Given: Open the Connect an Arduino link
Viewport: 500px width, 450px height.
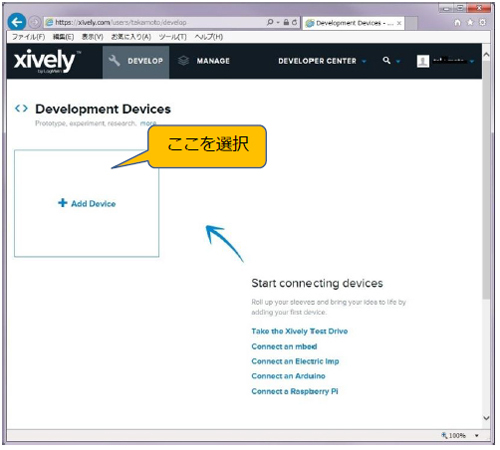Looking at the screenshot, I should click(x=288, y=376).
